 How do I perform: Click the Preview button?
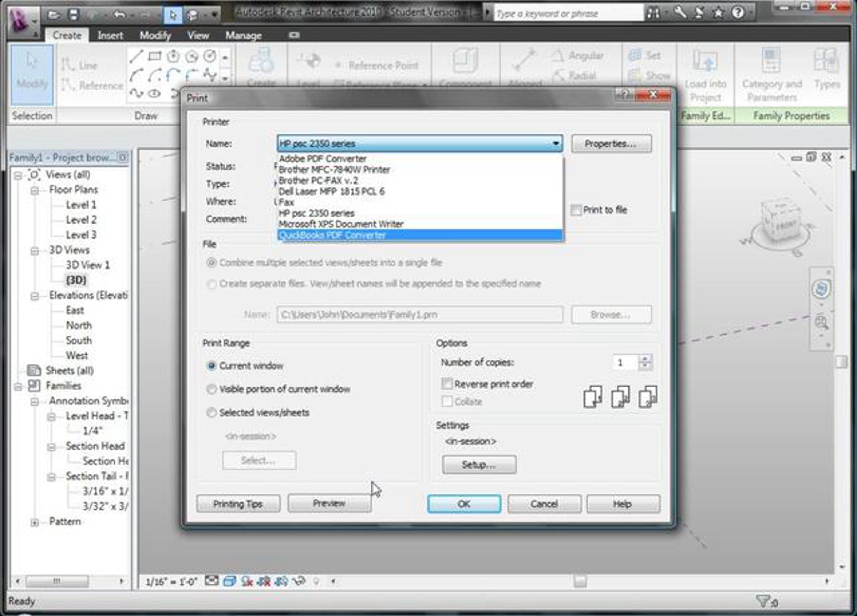click(x=329, y=504)
